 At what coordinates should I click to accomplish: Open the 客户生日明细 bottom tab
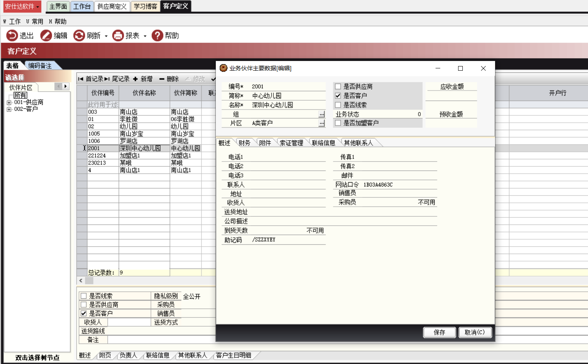pos(233,355)
